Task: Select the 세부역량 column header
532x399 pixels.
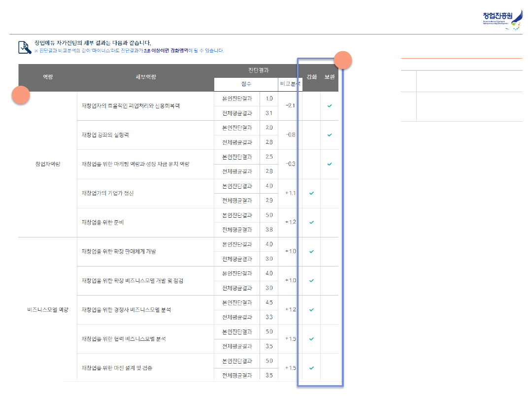Action: [146, 77]
